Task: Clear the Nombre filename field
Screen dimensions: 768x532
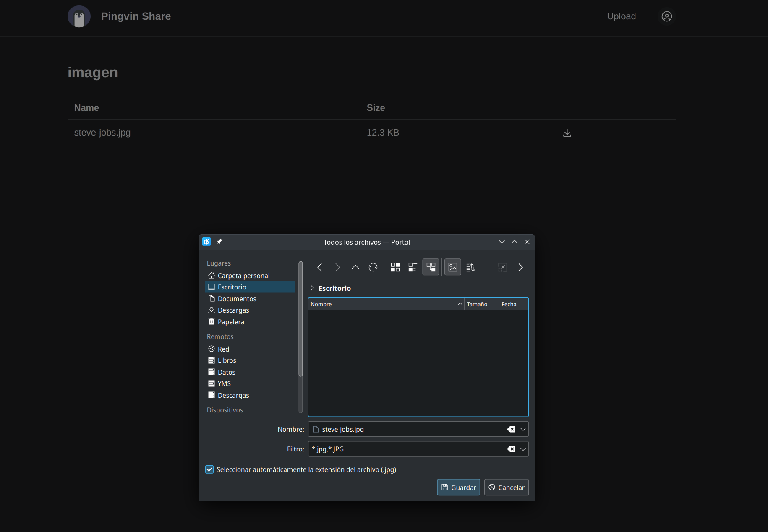Action: [x=511, y=429]
